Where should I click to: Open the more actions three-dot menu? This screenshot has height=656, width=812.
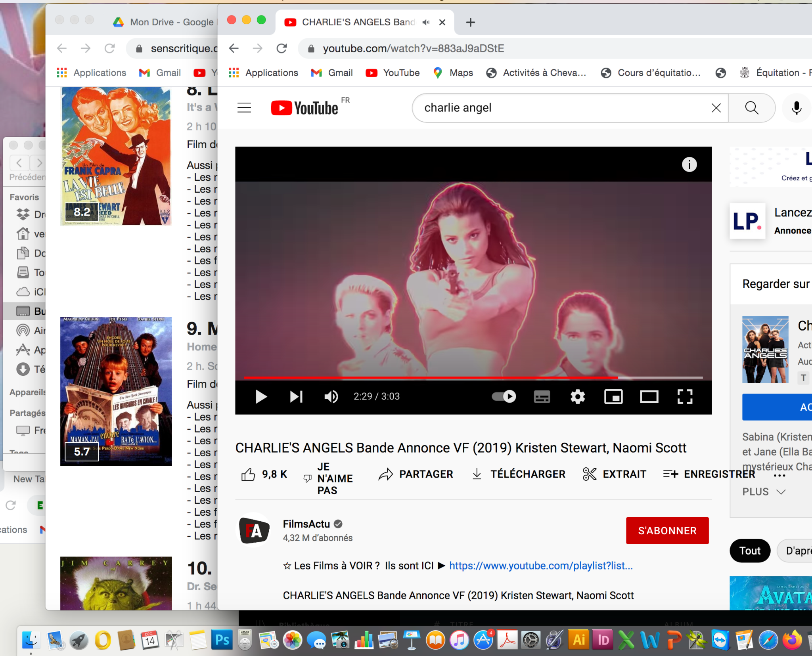[779, 475]
